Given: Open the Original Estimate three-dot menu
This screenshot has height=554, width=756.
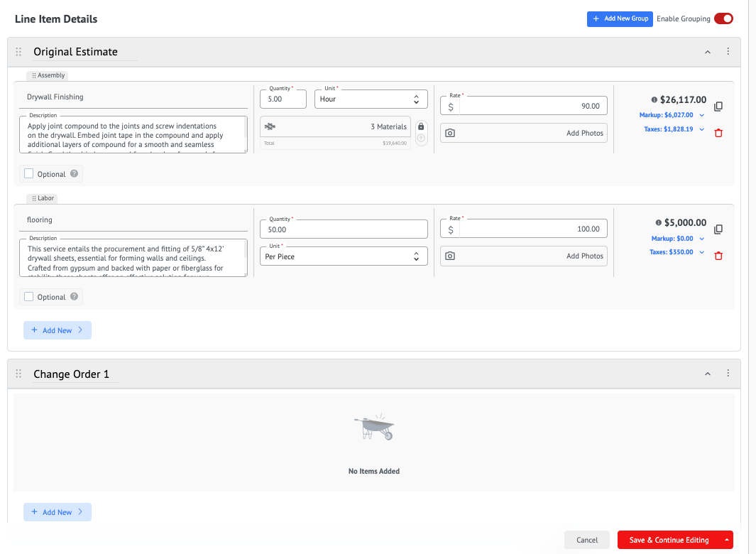Looking at the screenshot, I should click(x=728, y=52).
